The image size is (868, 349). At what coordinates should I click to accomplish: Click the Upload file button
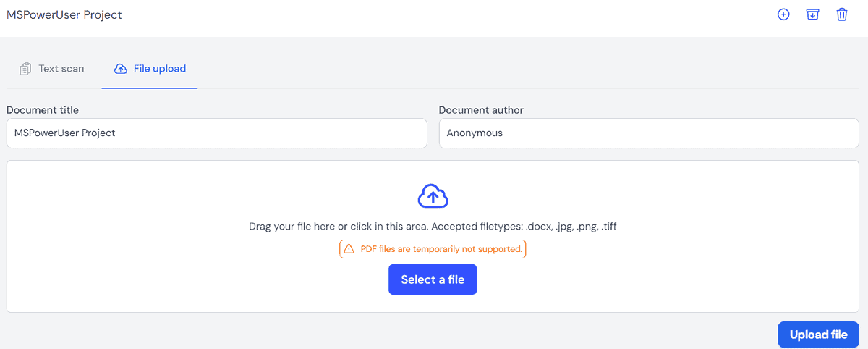tap(818, 335)
